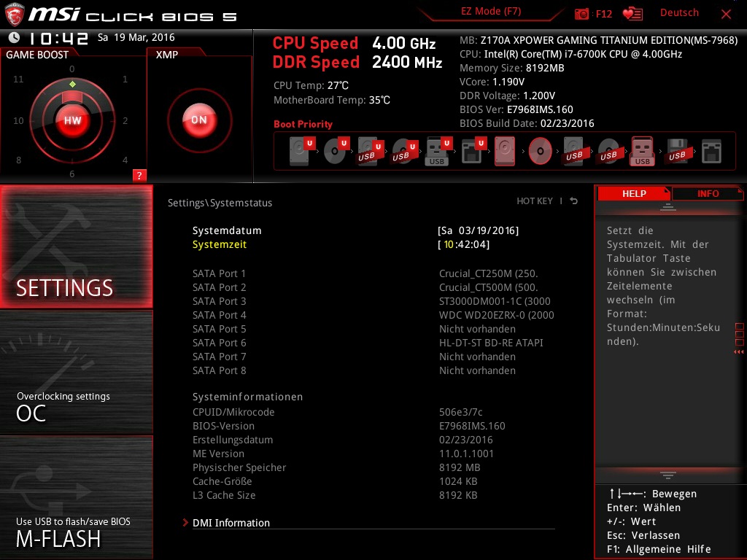
Task: Click the help panel bottom collapse handle
Action: point(668,475)
